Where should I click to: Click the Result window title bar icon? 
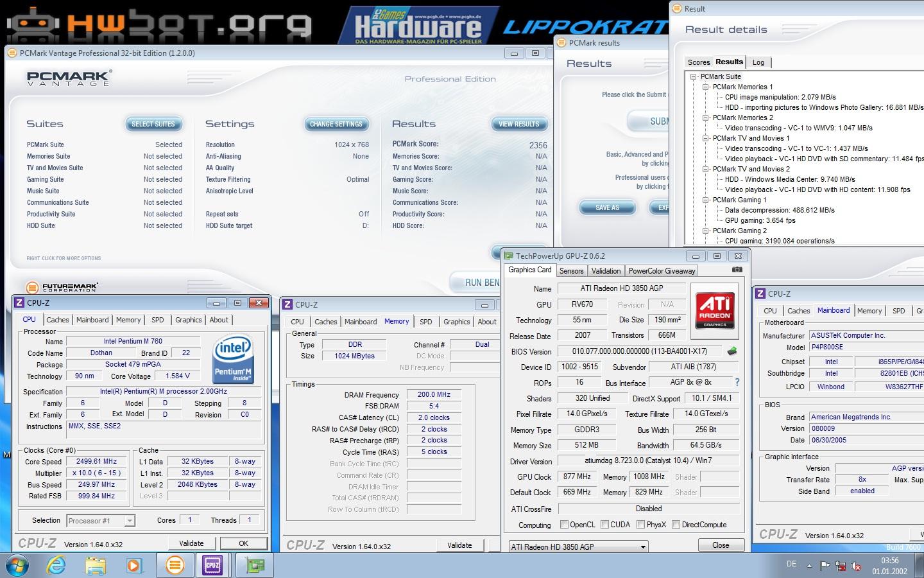tap(677, 9)
